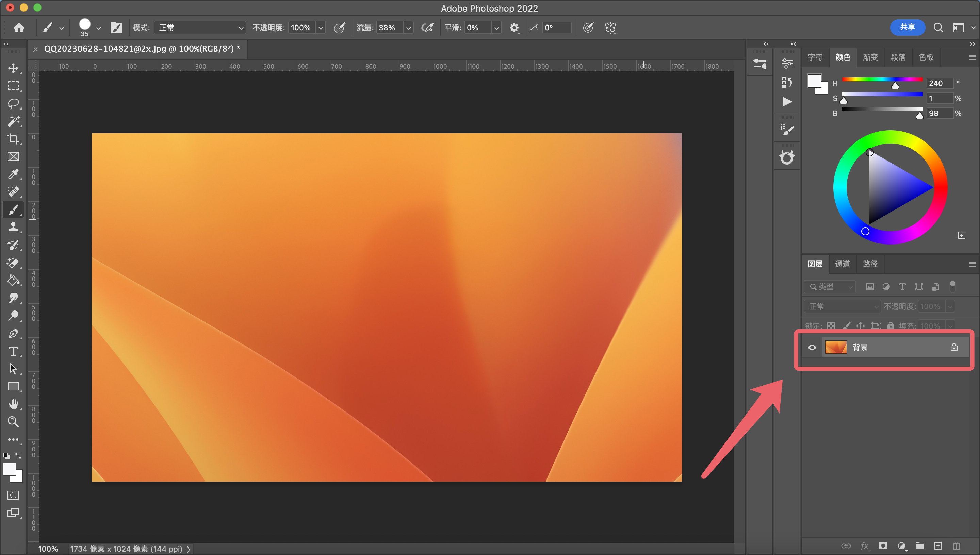The height and width of the screenshot is (555, 980).
Task: Open the 模式 blend mode dropdown
Action: click(199, 28)
